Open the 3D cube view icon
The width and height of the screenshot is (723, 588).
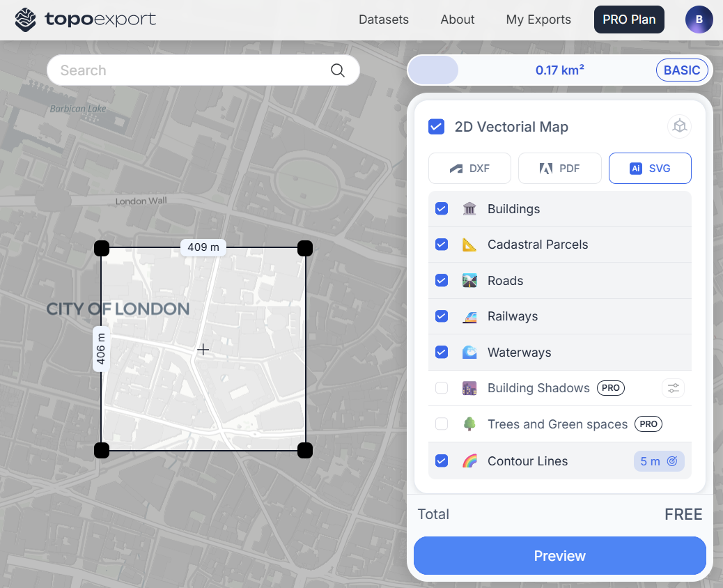(x=679, y=126)
